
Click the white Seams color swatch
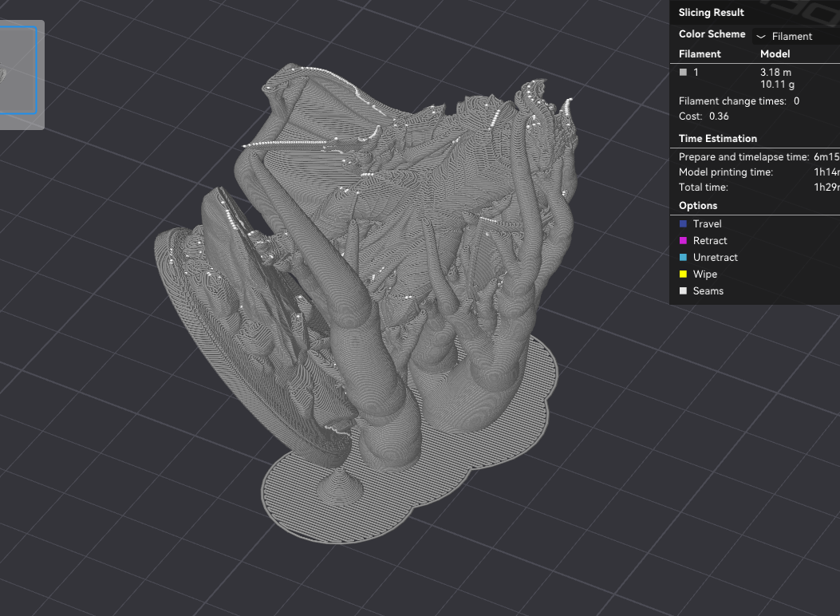683,291
